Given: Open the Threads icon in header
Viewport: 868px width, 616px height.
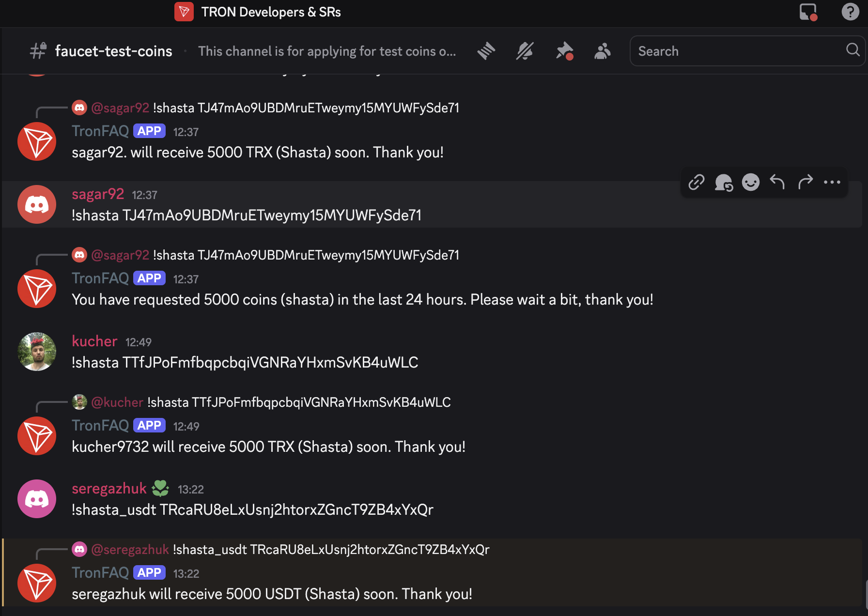Looking at the screenshot, I should tap(486, 51).
